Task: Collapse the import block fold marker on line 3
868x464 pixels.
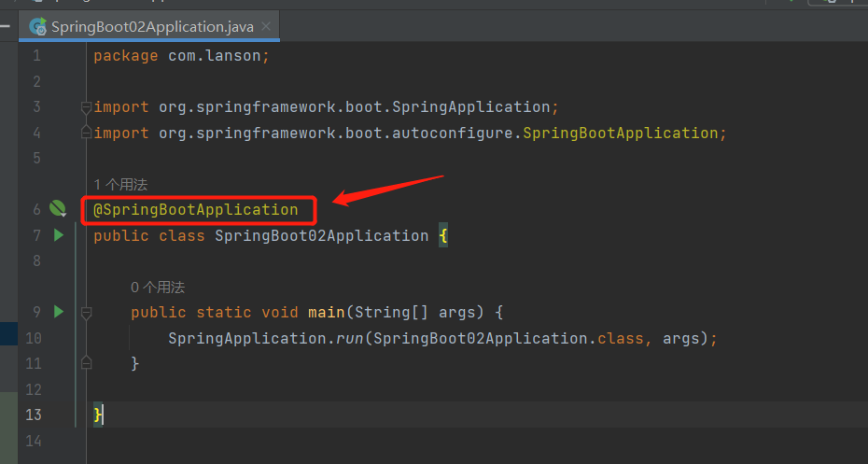Action: 86,106
